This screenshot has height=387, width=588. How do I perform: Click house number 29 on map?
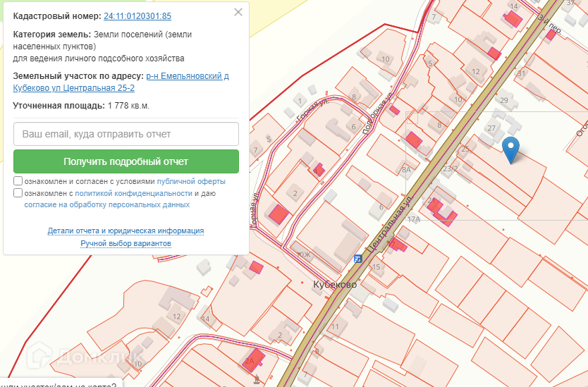click(x=503, y=100)
